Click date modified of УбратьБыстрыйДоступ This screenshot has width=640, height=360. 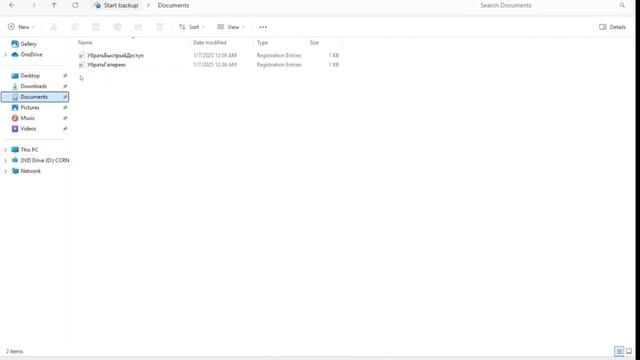215,56
